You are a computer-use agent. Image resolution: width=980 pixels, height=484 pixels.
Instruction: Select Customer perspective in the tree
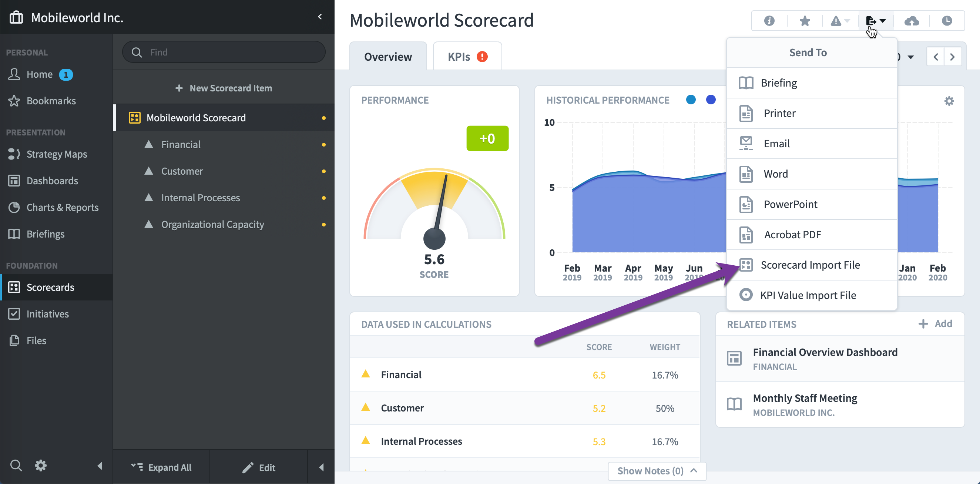(224, 171)
